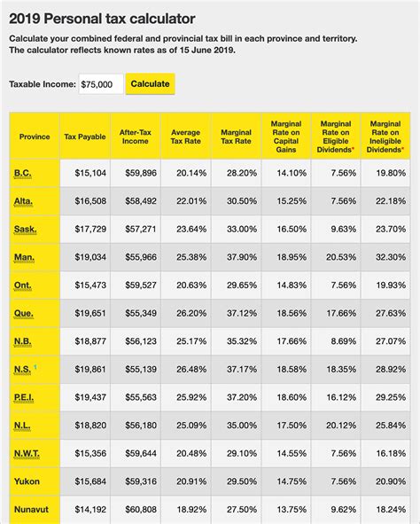420x524 pixels.
Task: Open the P.E.I. province link
Action: pyautogui.click(x=24, y=398)
